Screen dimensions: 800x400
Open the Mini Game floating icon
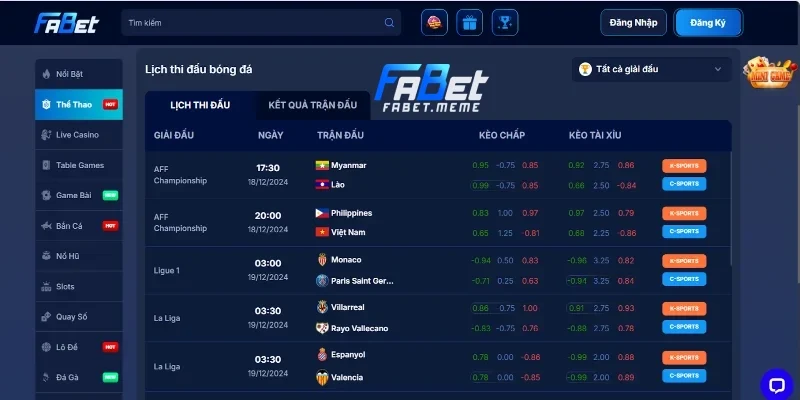point(770,73)
